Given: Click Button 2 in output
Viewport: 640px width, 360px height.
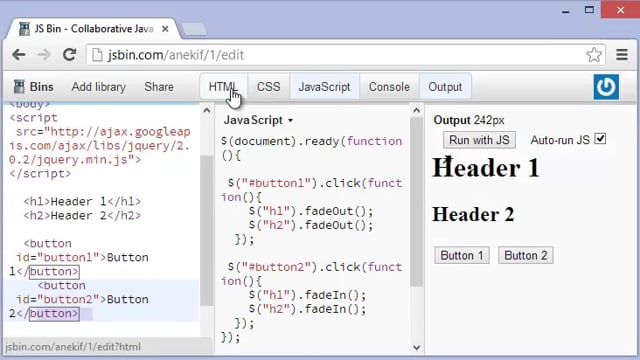Looking at the screenshot, I should pos(526,256).
